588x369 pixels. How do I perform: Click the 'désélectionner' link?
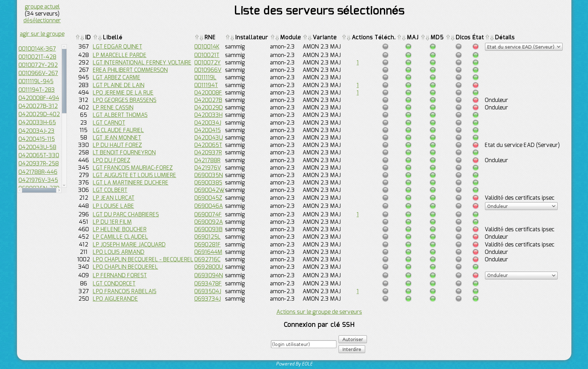pos(42,21)
